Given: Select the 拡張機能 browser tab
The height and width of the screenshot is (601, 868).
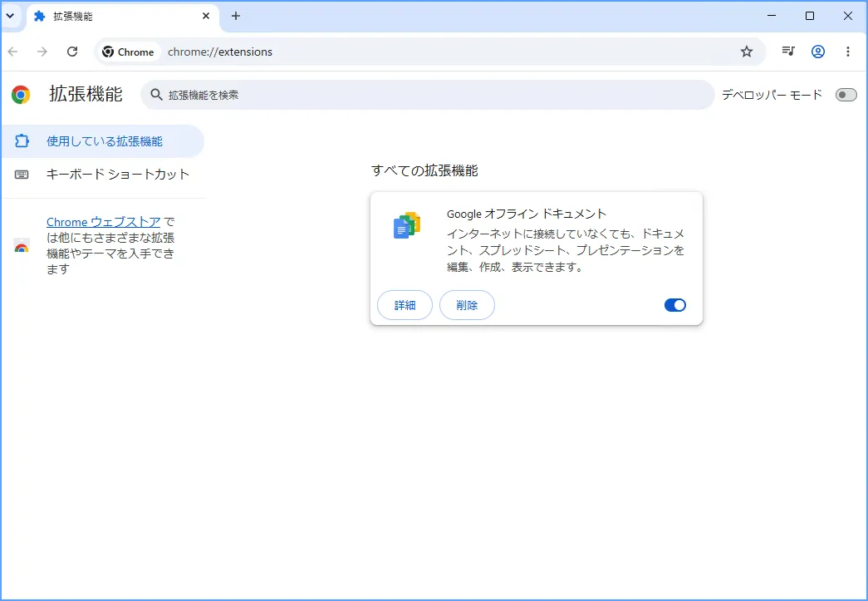Looking at the screenshot, I should click(x=122, y=17).
